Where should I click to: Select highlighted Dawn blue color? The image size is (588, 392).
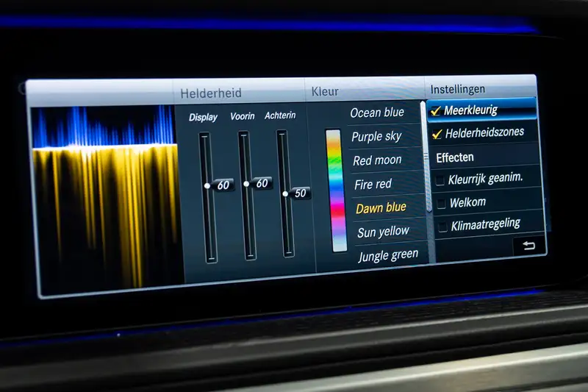381,208
